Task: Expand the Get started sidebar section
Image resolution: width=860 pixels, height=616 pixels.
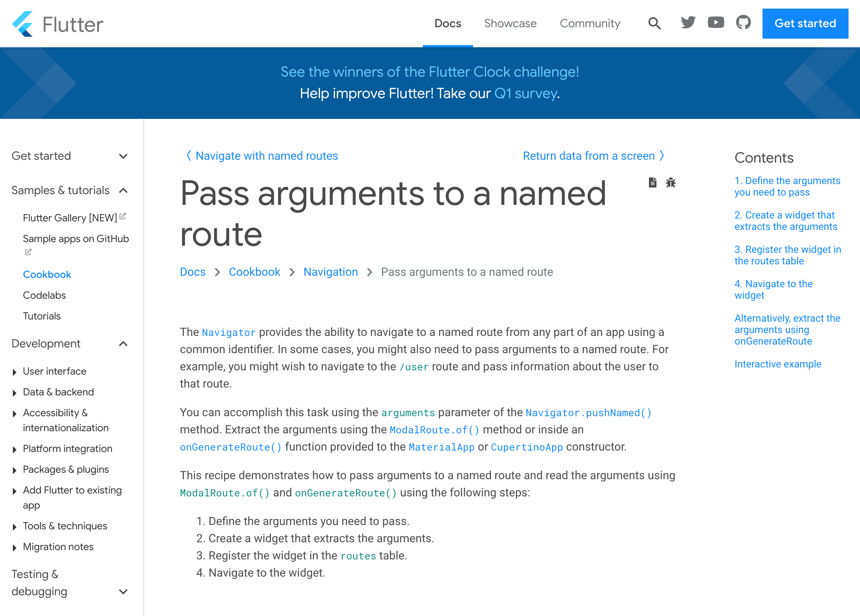Action: click(123, 156)
